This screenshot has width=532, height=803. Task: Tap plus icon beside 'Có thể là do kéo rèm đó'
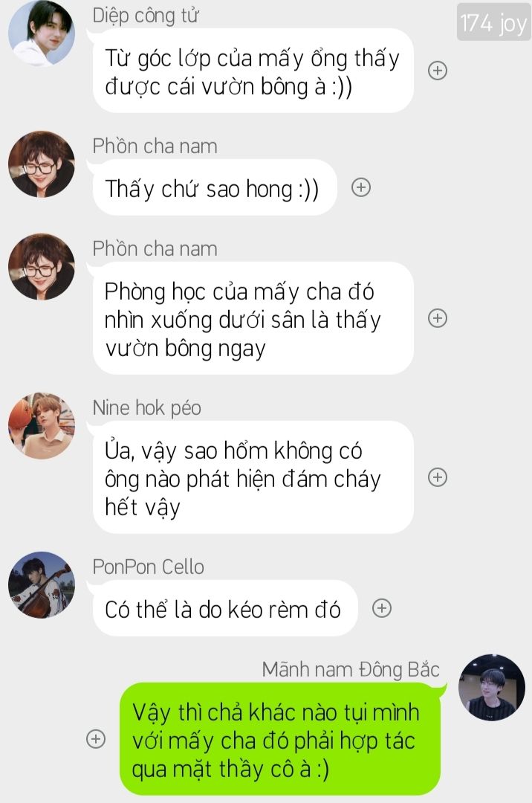(382, 608)
